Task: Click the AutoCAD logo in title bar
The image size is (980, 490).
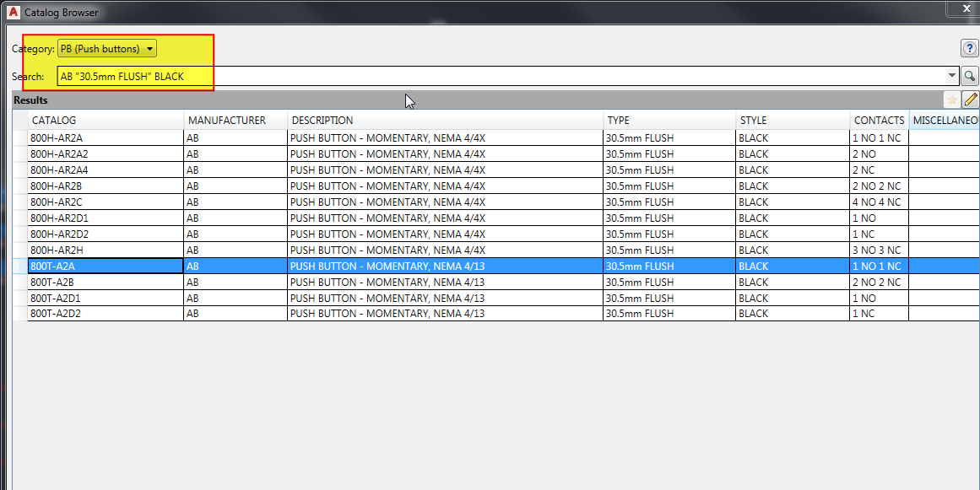Action: click(14, 12)
